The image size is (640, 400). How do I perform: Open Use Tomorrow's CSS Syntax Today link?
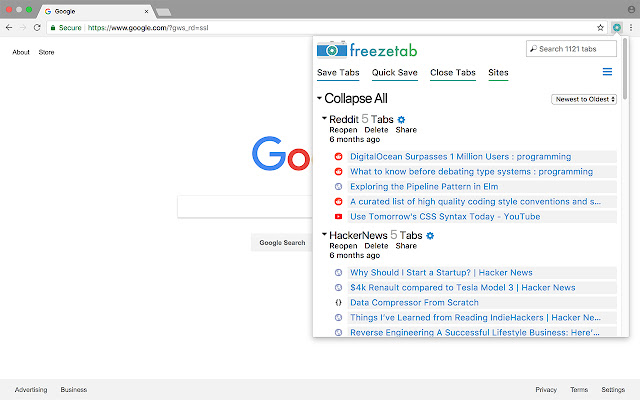(445, 217)
